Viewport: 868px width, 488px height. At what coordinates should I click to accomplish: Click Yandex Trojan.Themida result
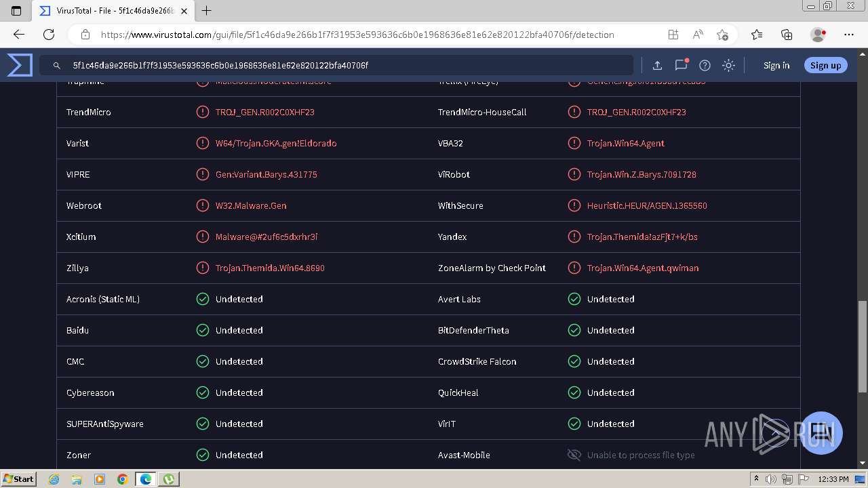(x=642, y=237)
